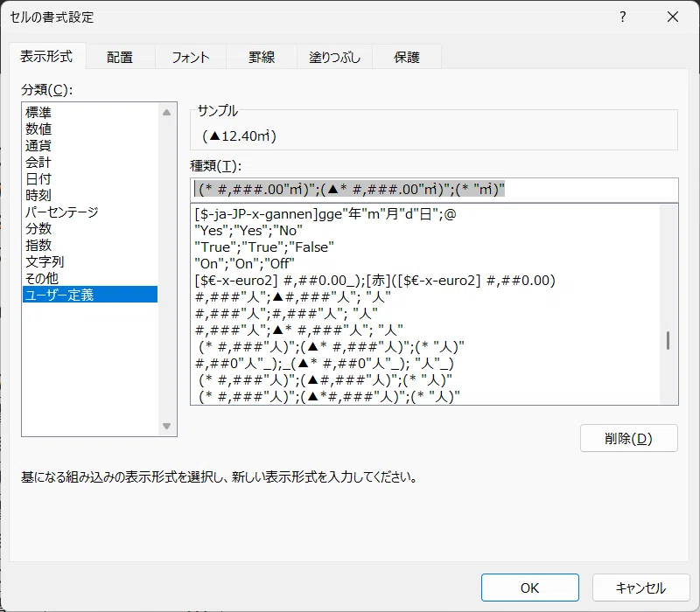Switch to the 塗りつぶし tab
The width and height of the screenshot is (700, 612).
click(x=335, y=57)
